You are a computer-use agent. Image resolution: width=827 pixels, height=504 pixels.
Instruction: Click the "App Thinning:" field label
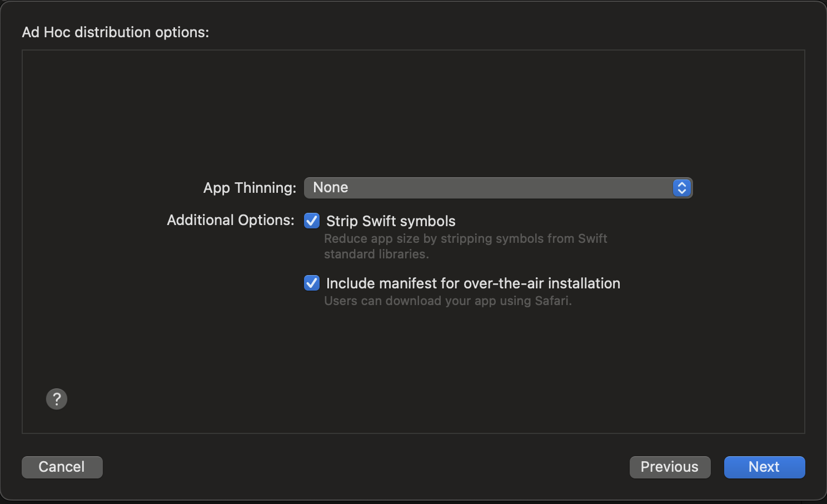250,188
